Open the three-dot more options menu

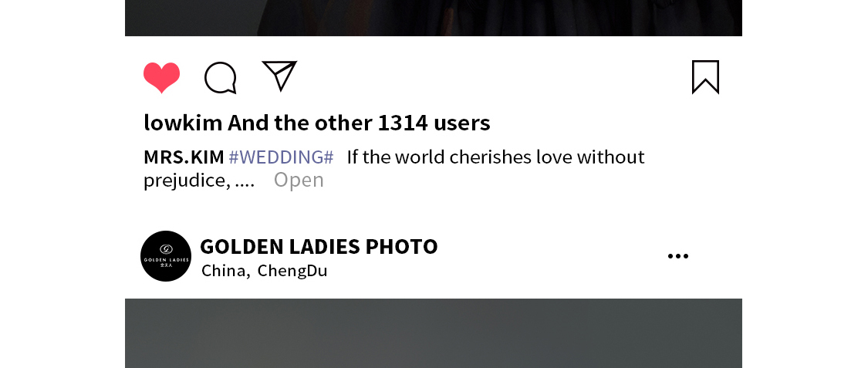tap(678, 255)
